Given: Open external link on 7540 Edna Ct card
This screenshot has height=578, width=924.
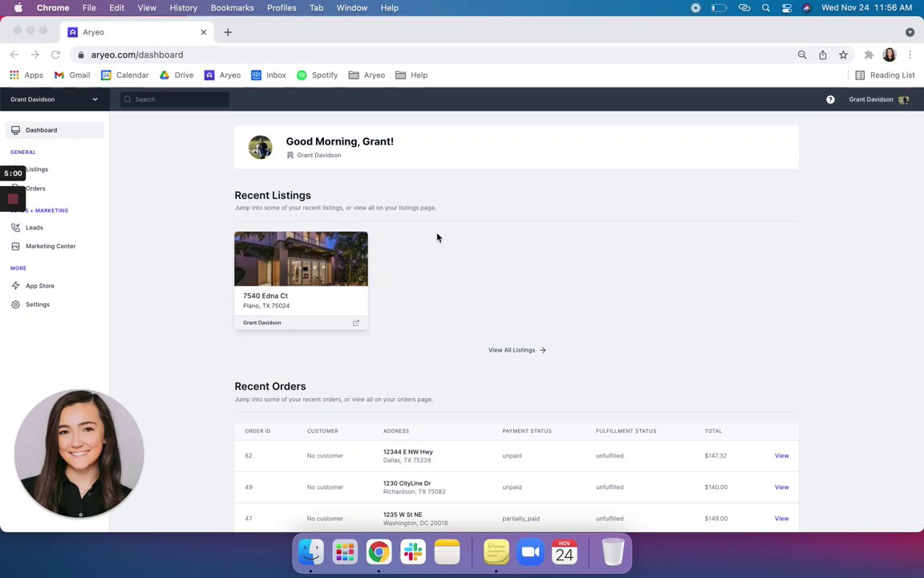Looking at the screenshot, I should click(356, 323).
